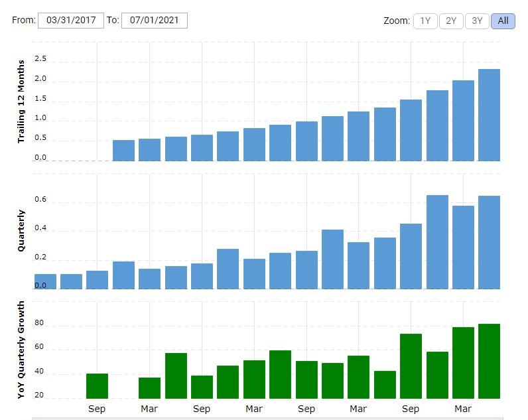This screenshot has height=420, width=528.
Task: Click the last green YoY growth bar
Action: click(x=489, y=361)
